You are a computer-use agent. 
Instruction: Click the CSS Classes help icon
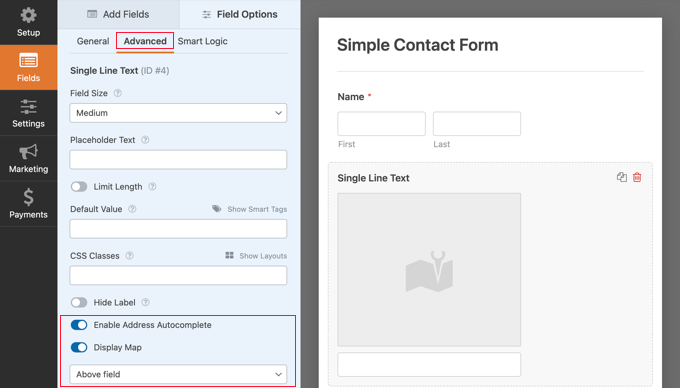pos(129,256)
